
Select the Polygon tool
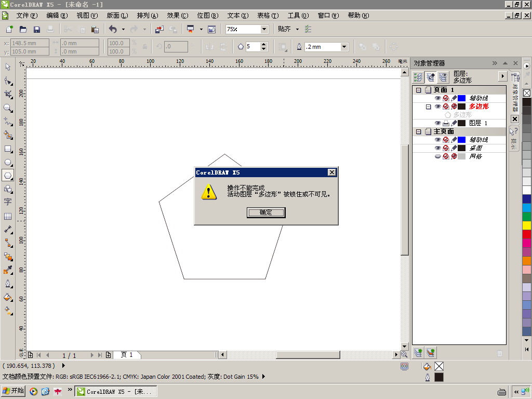[x=8, y=176]
